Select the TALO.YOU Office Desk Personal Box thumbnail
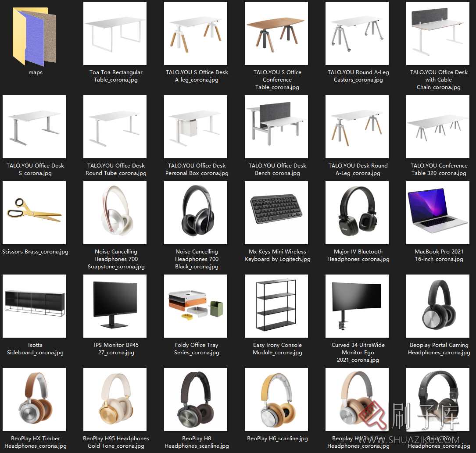The height and width of the screenshot is (453, 476). (x=196, y=127)
